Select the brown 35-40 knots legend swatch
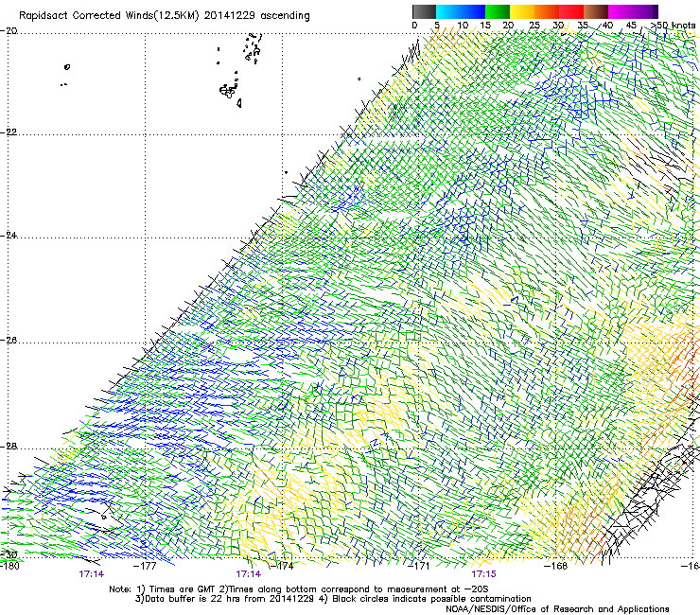Image resolution: width=700 pixels, height=615 pixels. (x=596, y=11)
